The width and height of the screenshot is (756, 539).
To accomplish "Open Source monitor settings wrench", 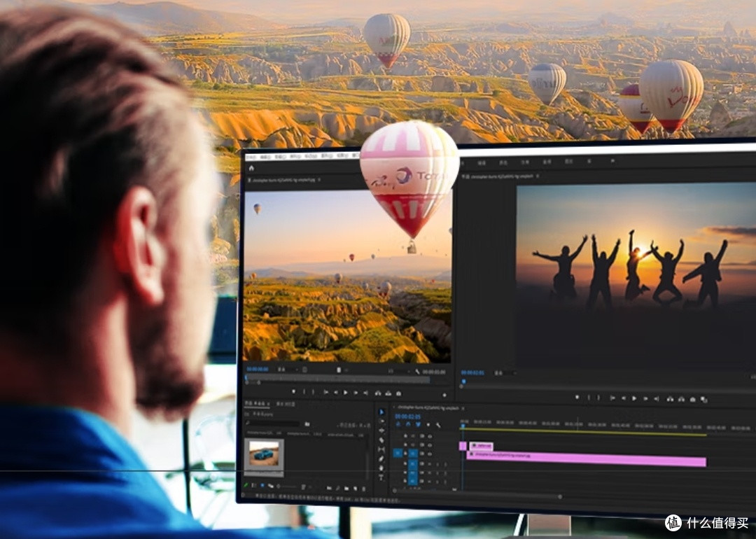I will 417,372.
